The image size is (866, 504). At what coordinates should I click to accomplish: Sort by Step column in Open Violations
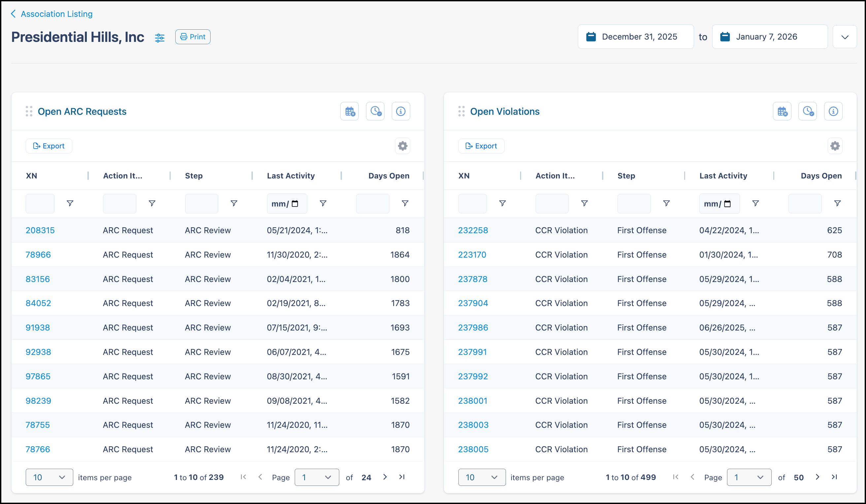pyautogui.click(x=626, y=175)
